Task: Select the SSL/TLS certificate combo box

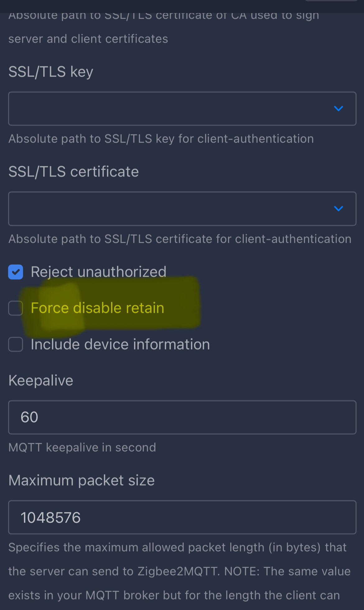Action: pyautogui.click(x=182, y=209)
